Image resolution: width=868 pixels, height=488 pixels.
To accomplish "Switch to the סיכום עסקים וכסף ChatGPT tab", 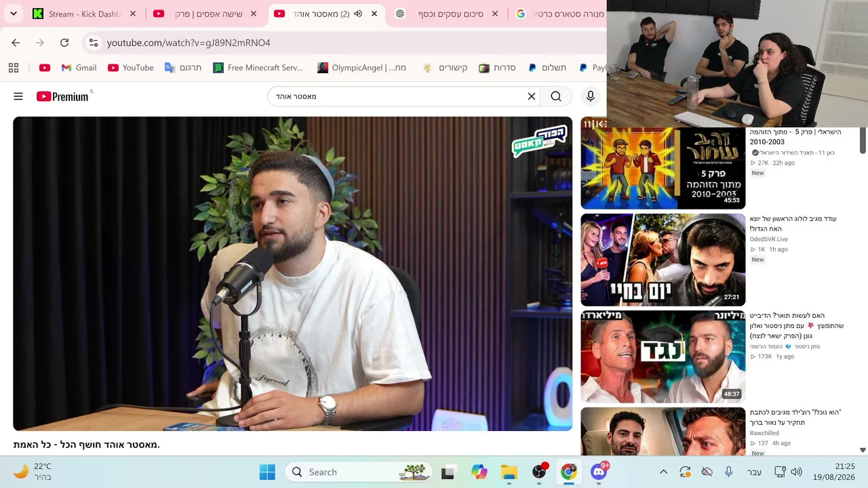I will (439, 14).
